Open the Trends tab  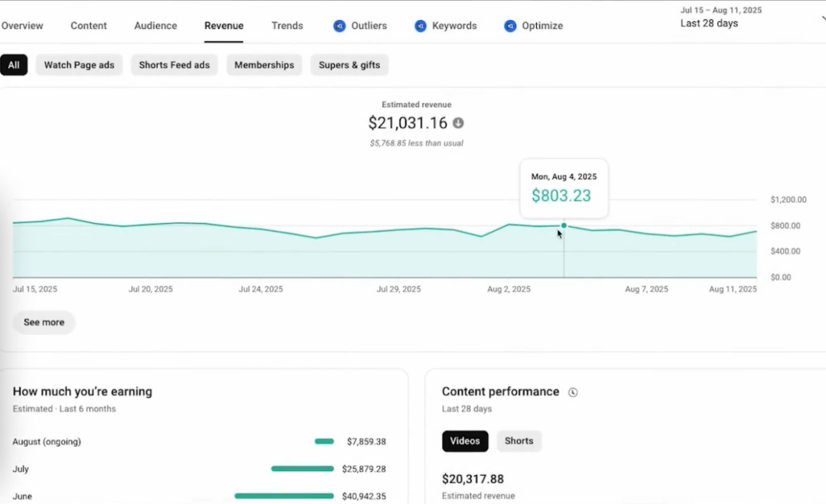287,25
